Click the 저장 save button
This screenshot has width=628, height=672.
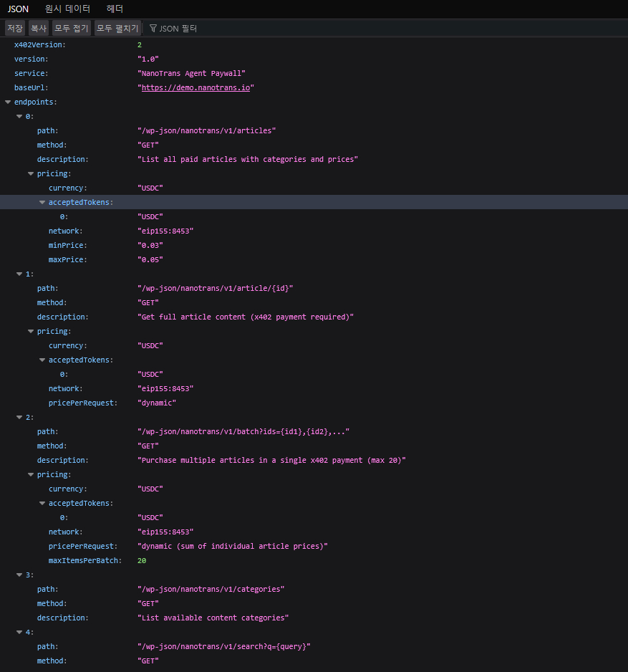click(x=15, y=28)
